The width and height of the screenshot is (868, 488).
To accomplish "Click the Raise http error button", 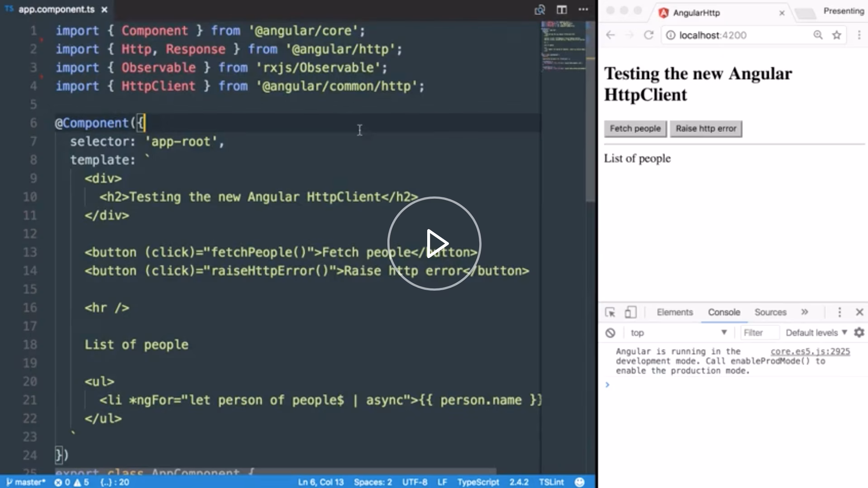I will coord(706,129).
